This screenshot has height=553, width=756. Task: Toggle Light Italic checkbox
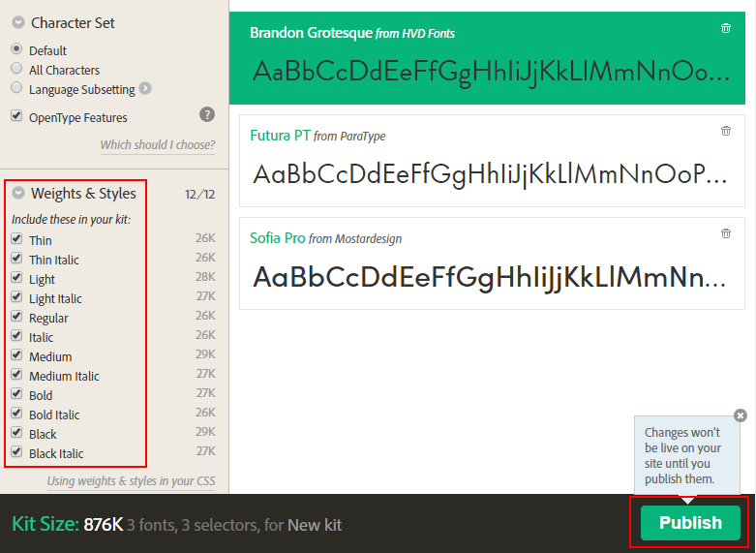click(16, 296)
